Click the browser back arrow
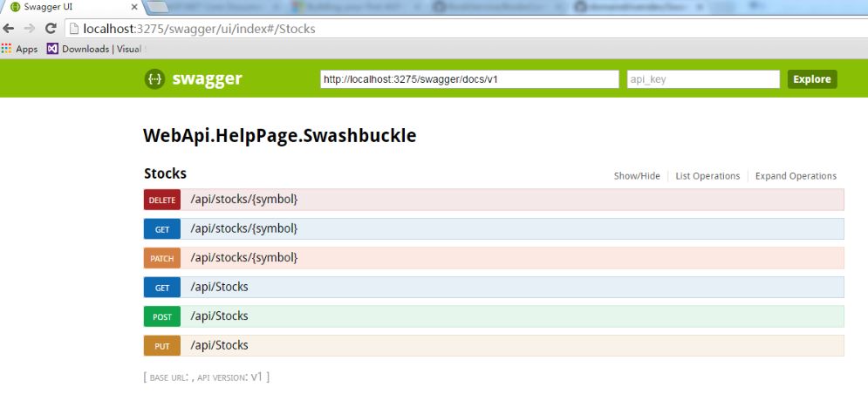868x394 pixels. coord(9,29)
